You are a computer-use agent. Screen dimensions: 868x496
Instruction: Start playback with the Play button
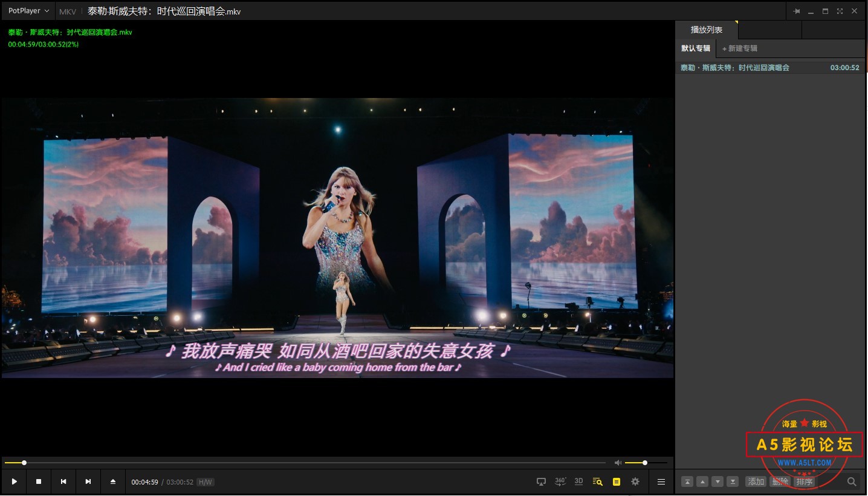[14, 481]
